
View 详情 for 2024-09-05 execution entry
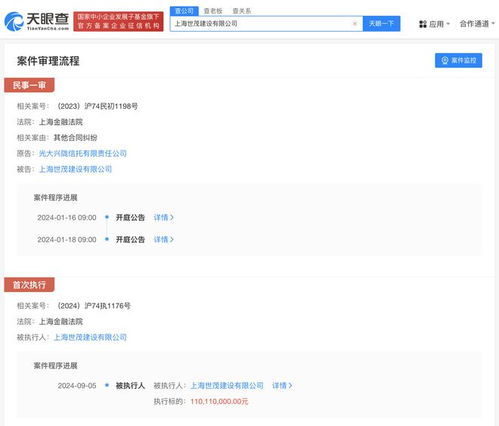282,386
